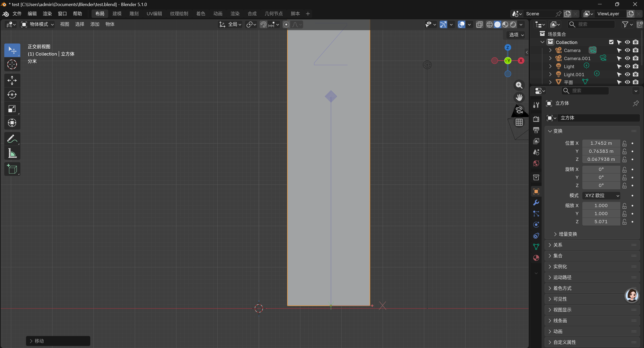The width and height of the screenshot is (644, 348).
Task: Select the 3D Cursor tool
Action: click(x=12, y=65)
